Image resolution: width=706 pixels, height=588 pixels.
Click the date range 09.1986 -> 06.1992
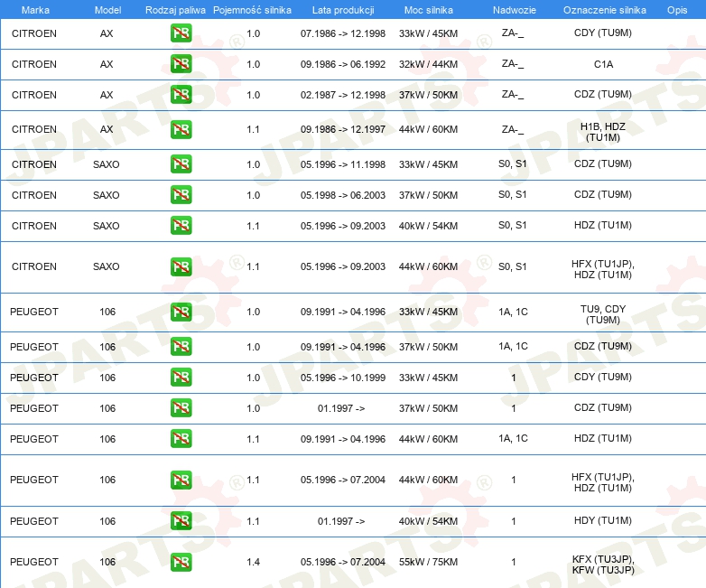point(343,64)
